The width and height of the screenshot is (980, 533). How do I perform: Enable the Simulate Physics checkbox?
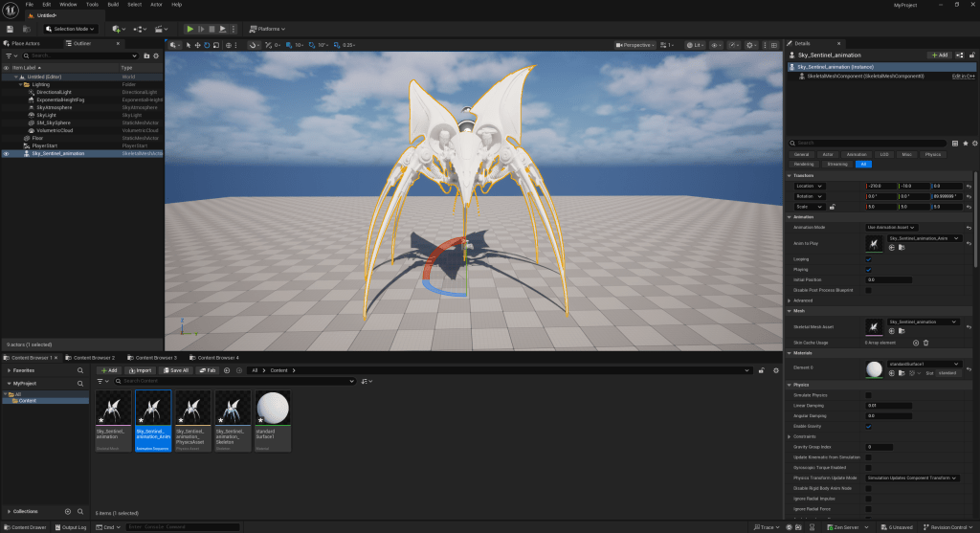868,394
